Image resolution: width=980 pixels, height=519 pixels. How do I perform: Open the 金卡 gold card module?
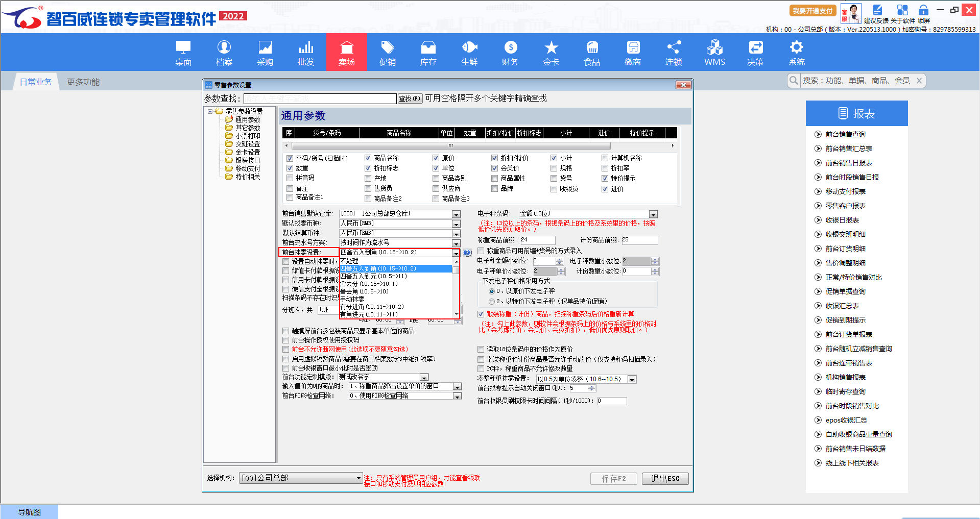[x=551, y=53]
